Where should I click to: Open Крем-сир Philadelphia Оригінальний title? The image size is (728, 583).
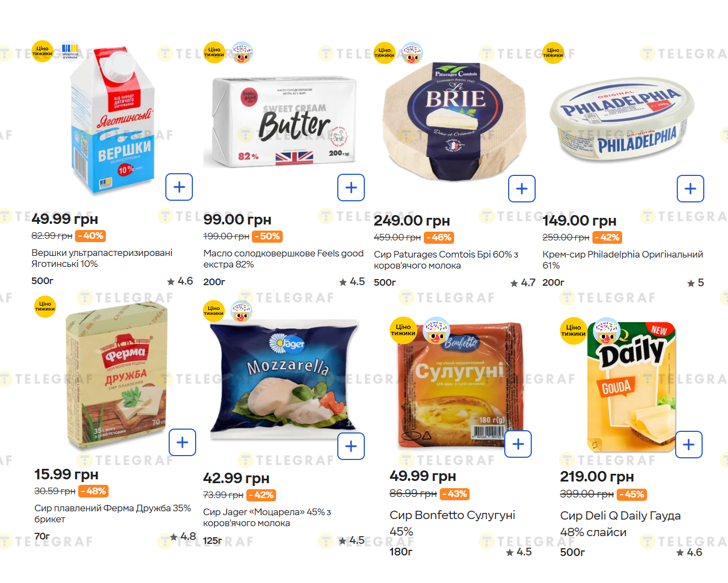click(622, 260)
